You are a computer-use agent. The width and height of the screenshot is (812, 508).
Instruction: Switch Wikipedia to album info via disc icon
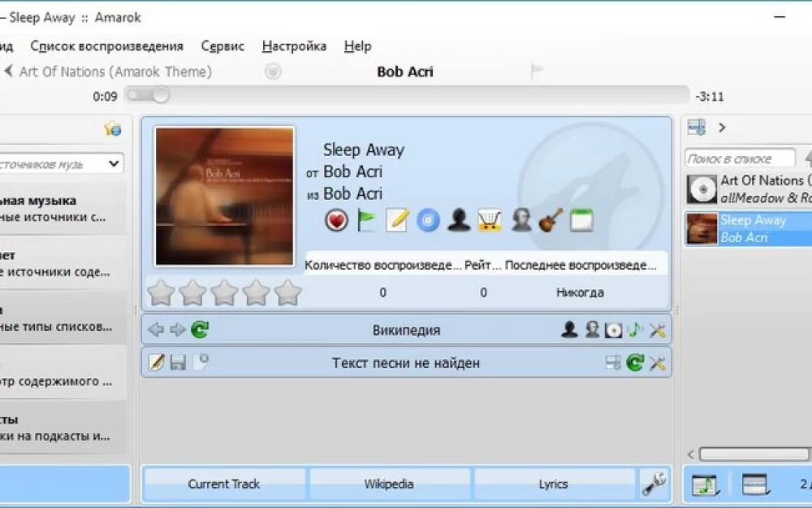611,329
